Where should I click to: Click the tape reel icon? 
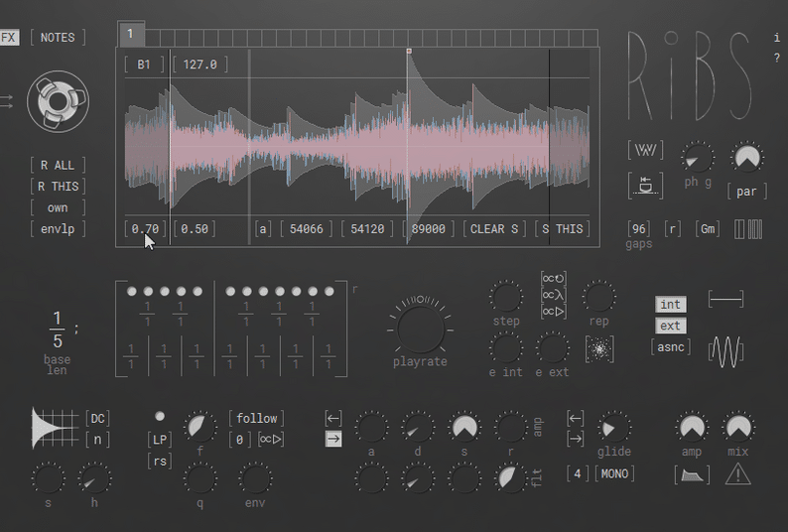(x=58, y=101)
